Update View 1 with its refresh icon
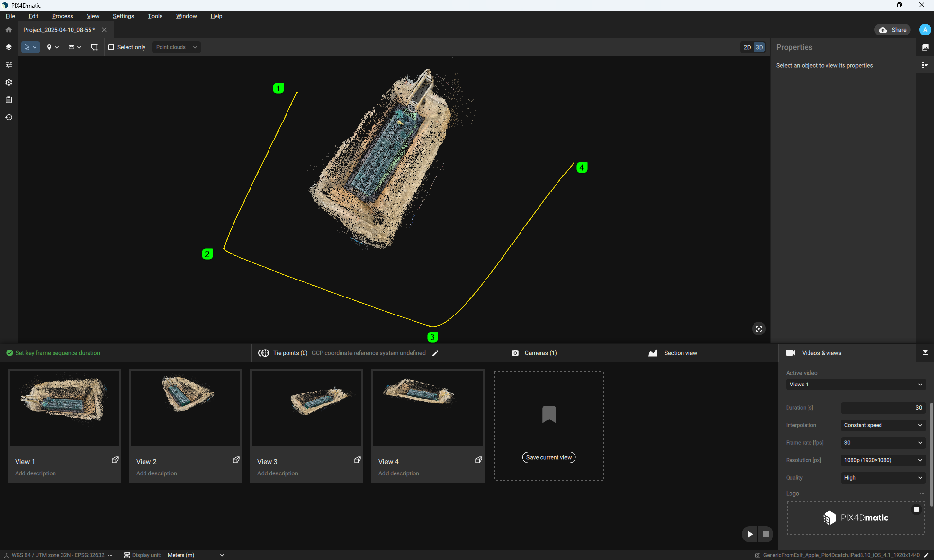Viewport: 934px width, 560px height. (115, 460)
